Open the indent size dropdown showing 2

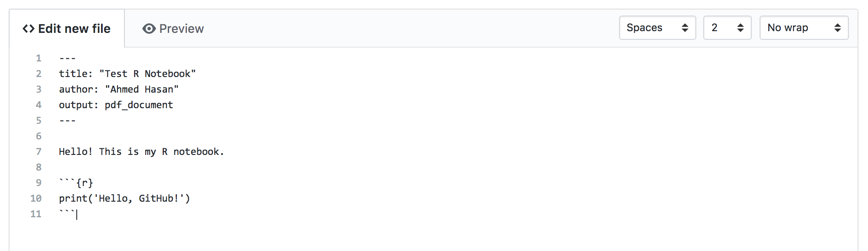point(728,28)
